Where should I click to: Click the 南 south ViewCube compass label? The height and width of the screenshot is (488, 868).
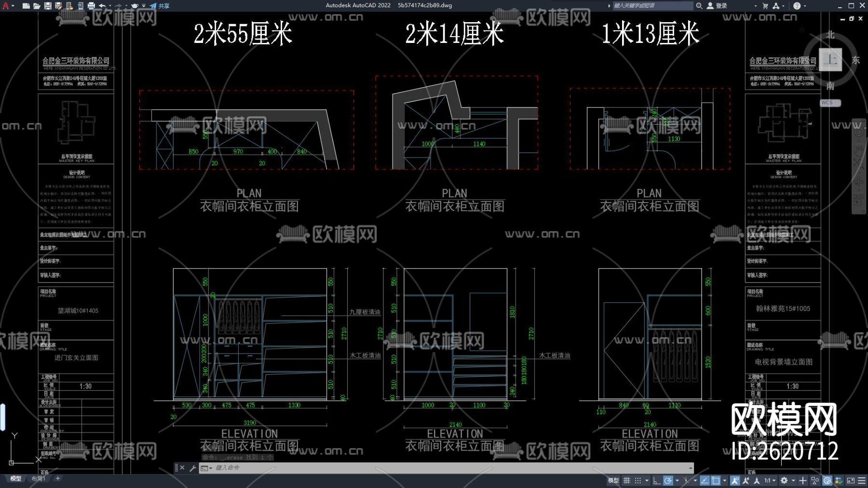point(830,86)
